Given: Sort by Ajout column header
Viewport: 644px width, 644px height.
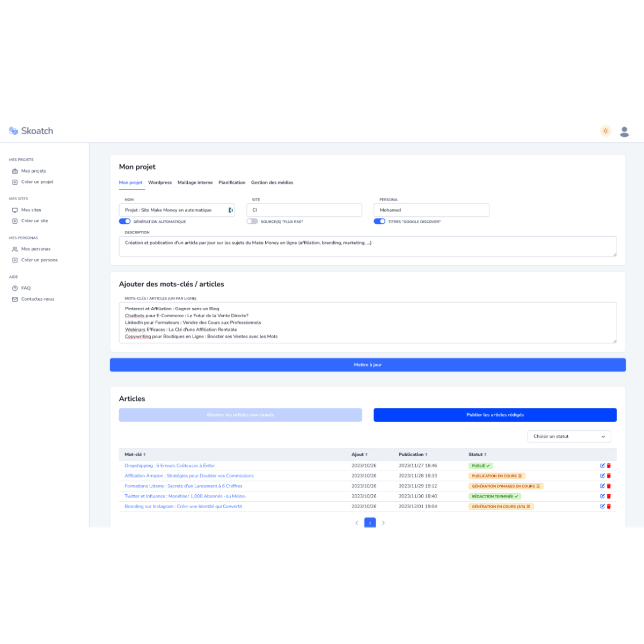Looking at the screenshot, I should point(360,455).
